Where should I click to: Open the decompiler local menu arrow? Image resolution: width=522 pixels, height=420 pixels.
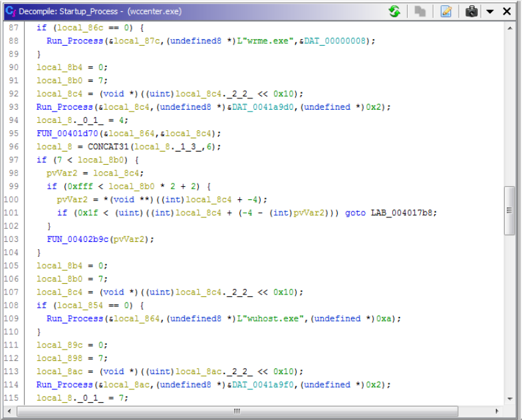(490, 12)
